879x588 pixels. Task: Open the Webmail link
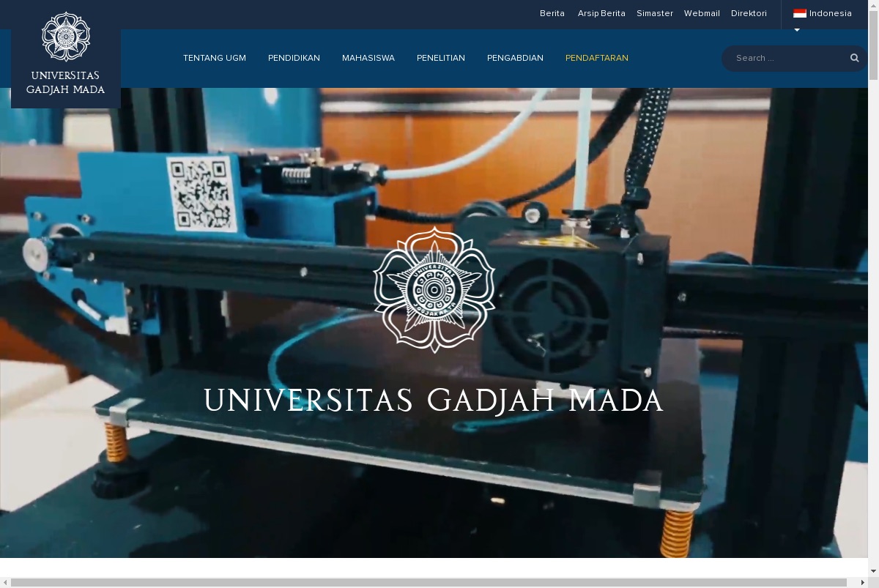point(702,13)
